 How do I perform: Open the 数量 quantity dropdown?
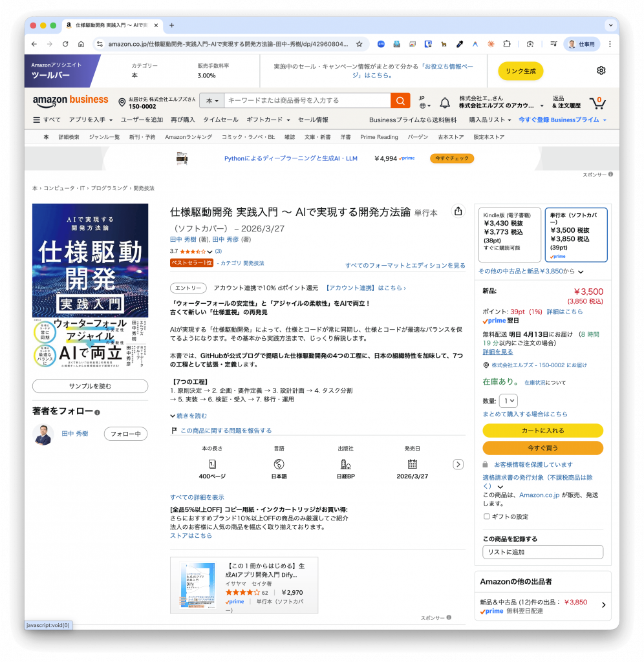point(508,401)
